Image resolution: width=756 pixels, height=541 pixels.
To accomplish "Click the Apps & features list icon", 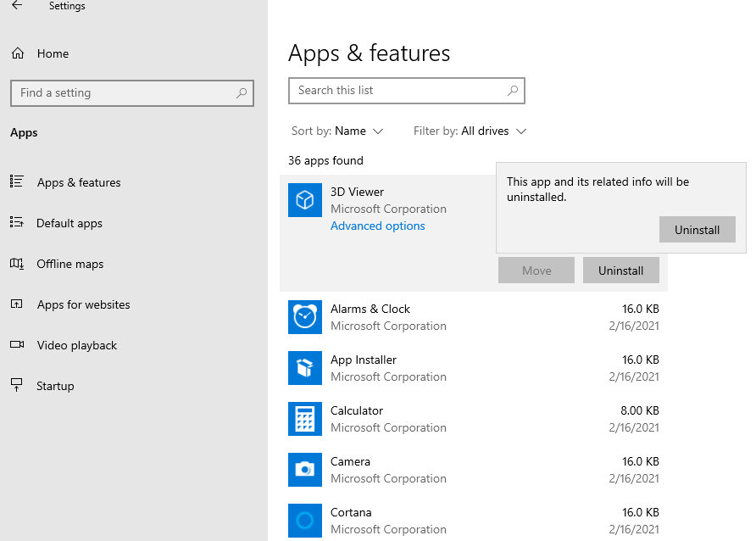I will (x=16, y=181).
